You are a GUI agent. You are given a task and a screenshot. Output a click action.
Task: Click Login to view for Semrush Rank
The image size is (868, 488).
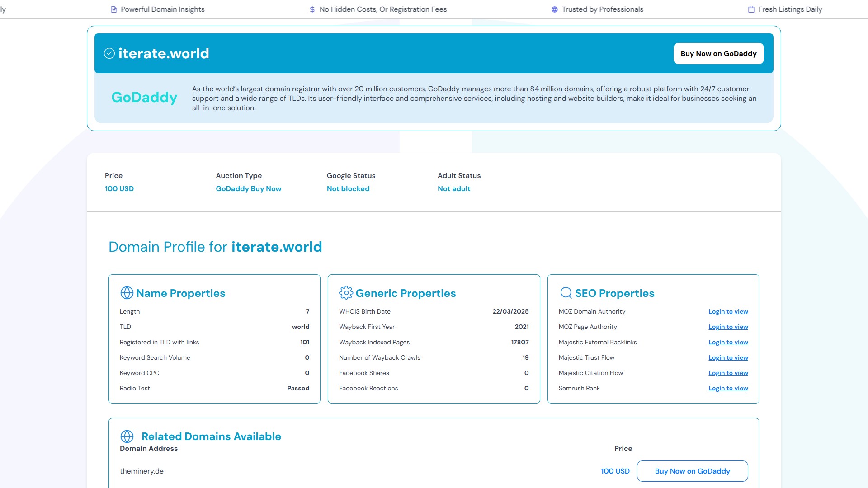728,388
